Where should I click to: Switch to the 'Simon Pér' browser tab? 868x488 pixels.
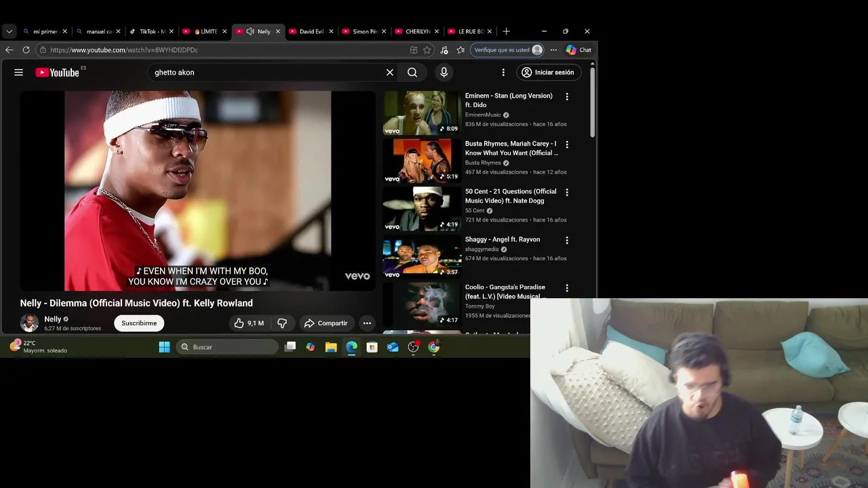click(363, 31)
